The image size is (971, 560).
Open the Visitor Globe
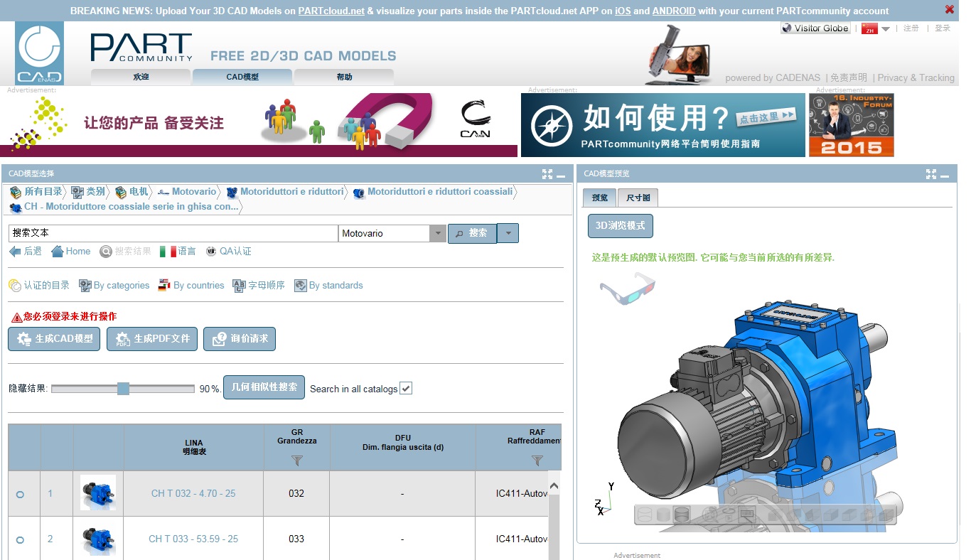815,28
